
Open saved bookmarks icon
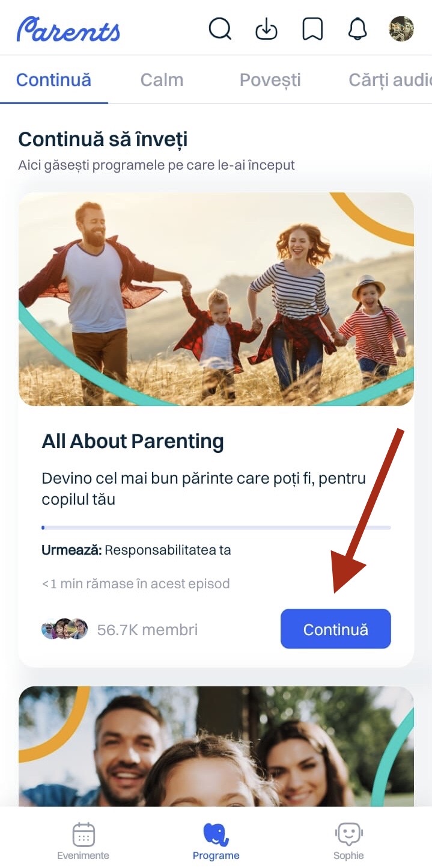click(x=312, y=28)
